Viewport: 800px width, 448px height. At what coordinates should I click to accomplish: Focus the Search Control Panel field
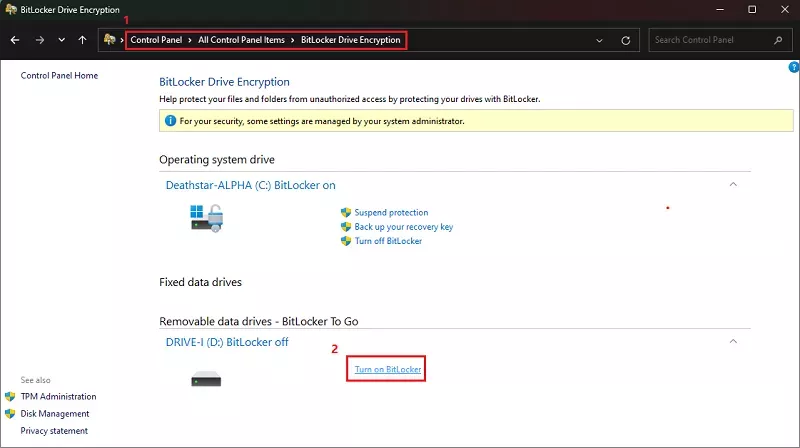tap(710, 41)
